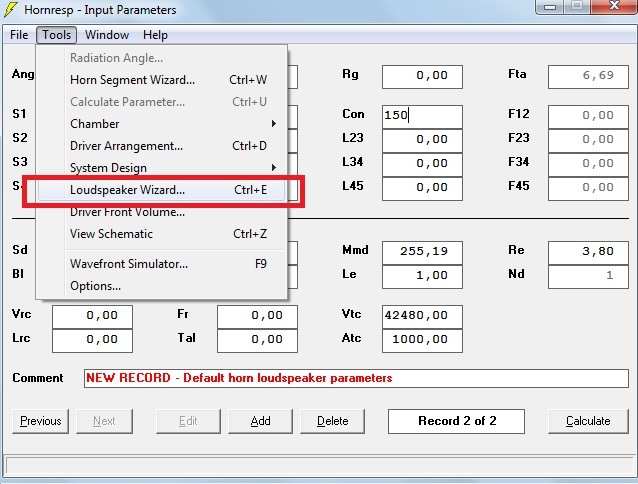Viewport: 638px width, 484px height.
Task: Launch the Loudspeaker Wizard entry
Action: tap(162, 190)
